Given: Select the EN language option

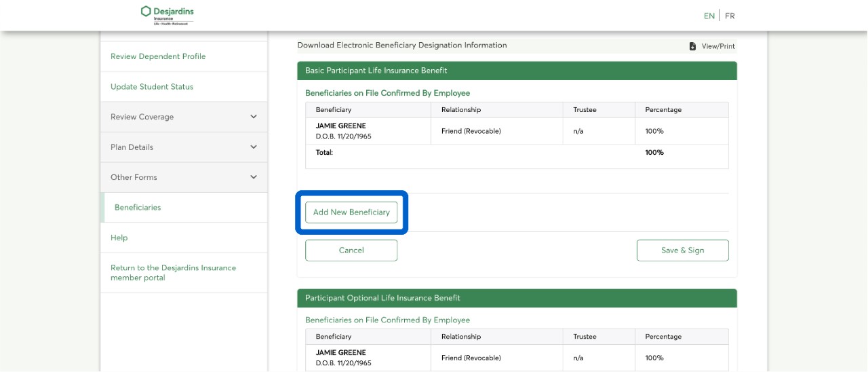Looking at the screenshot, I should click(x=709, y=16).
